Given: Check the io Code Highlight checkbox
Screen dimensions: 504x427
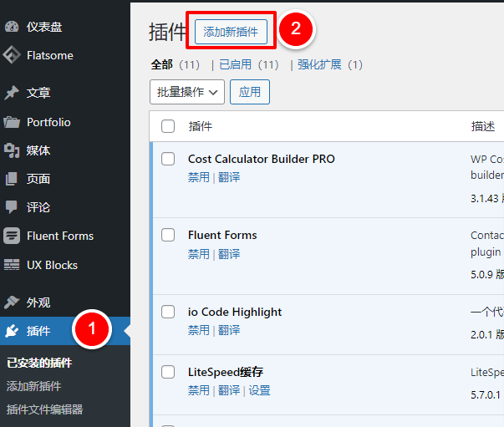Looking at the screenshot, I should tap(168, 312).
